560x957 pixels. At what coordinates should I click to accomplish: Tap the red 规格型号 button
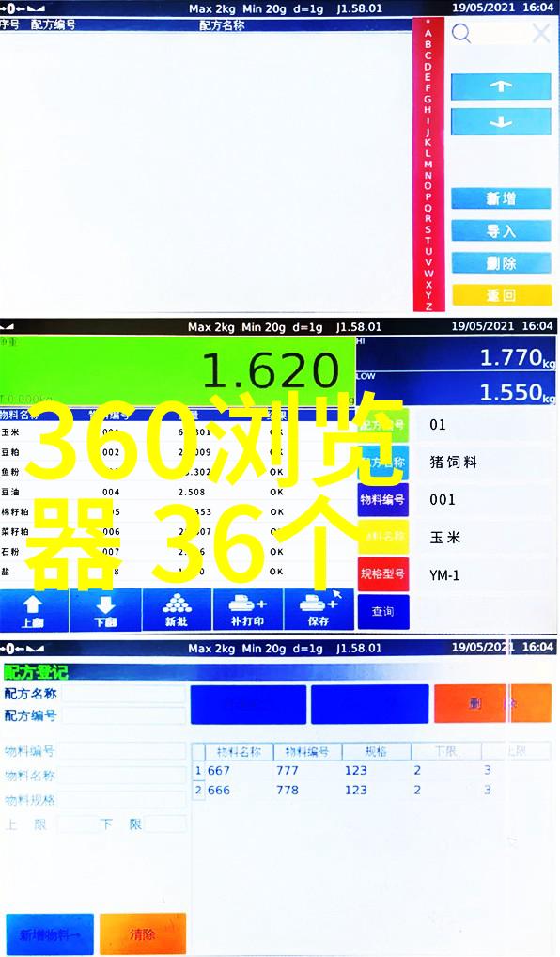click(x=383, y=574)
